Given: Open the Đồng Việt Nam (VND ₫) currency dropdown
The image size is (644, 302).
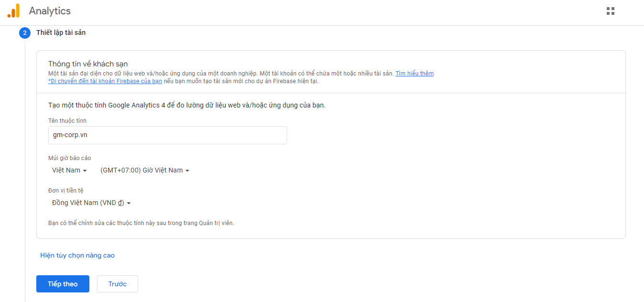Looking at the screenshot, I should click(91, 203).
